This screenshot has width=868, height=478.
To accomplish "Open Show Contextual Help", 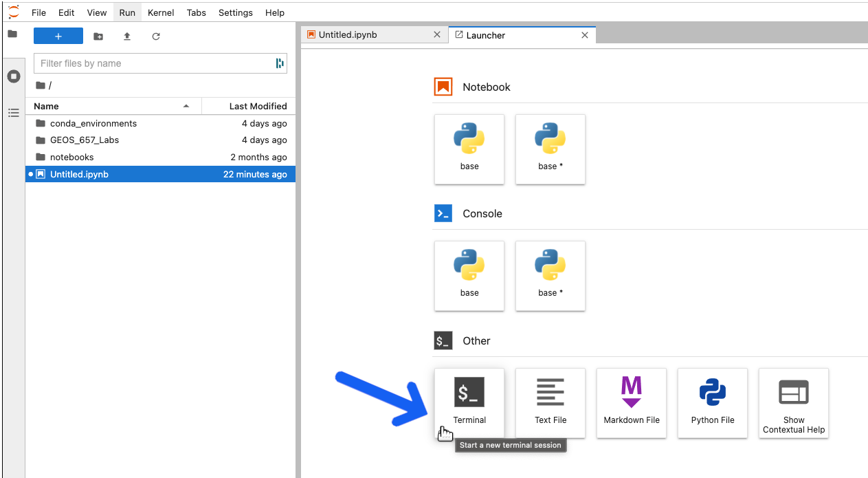I will [794, 402].
